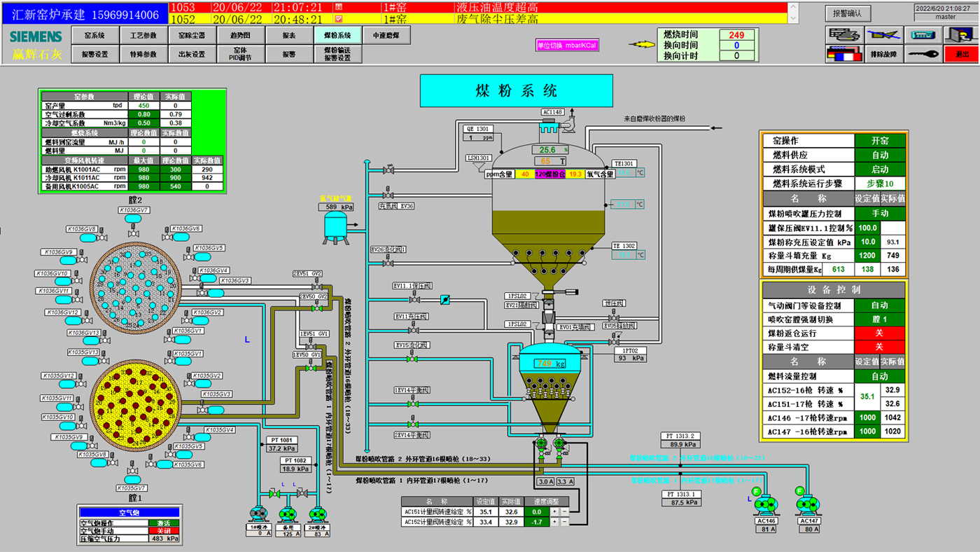
Task: Edit AC146 -17枪转速 setpoint 1000
Action: click(867, 418)
